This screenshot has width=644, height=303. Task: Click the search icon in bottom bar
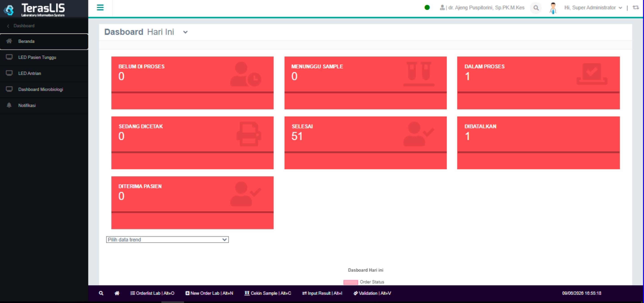[101, 293]
